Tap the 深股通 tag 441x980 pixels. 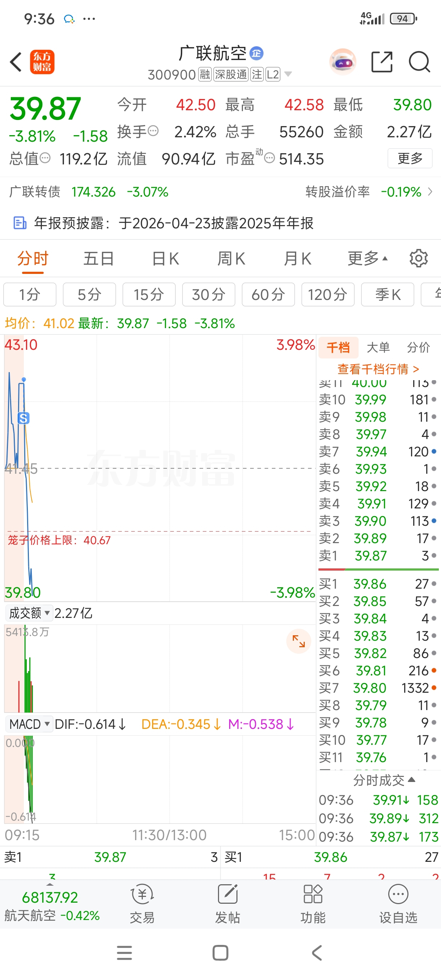click(x=231, y=74)
